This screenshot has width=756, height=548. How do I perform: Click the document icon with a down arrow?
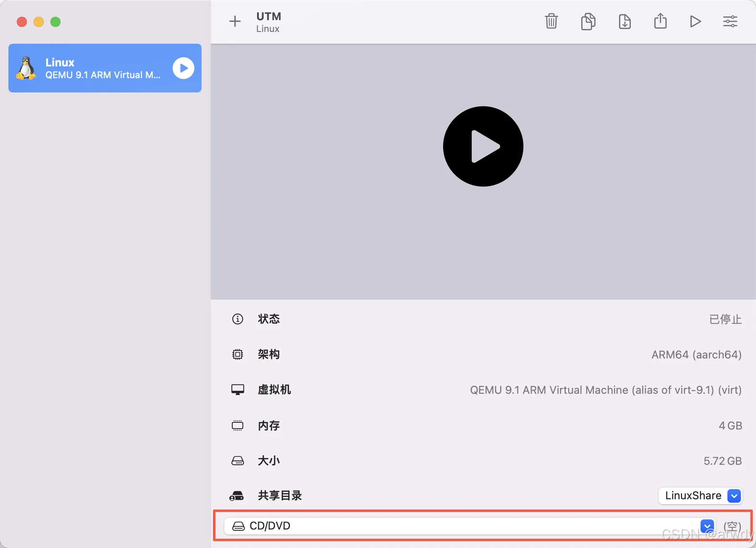625,21
